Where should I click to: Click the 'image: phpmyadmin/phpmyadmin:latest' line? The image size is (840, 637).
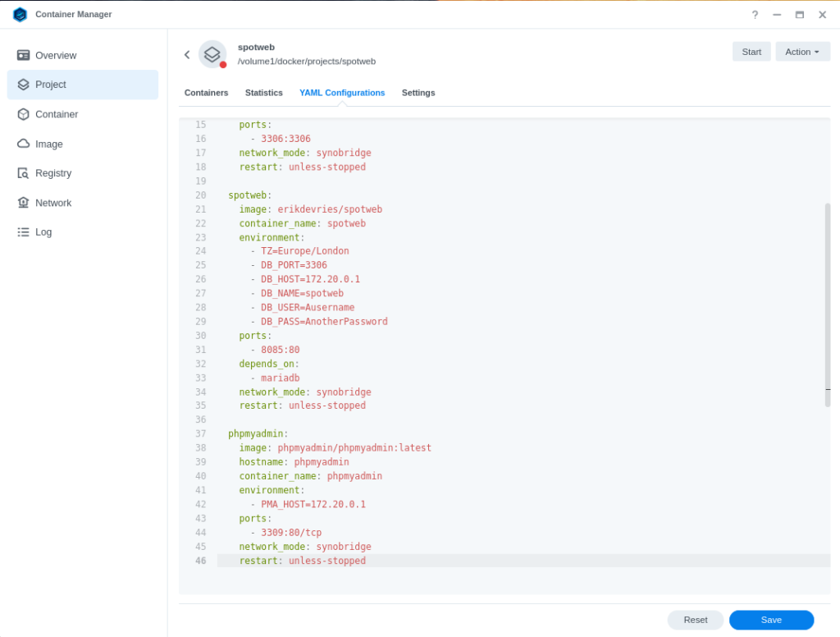(x=336, y=447)
